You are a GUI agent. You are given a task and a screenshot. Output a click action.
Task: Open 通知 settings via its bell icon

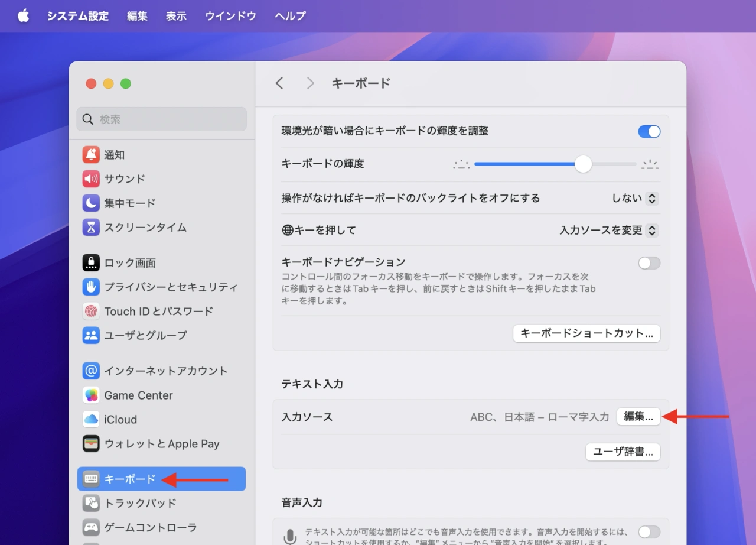pyautogui.click(x=91, y=155)
